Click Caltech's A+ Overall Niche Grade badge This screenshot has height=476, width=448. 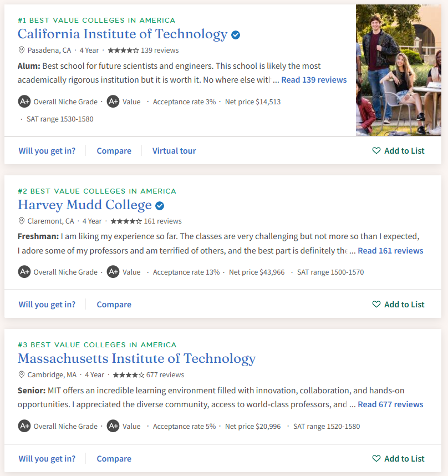pos(24,102)
